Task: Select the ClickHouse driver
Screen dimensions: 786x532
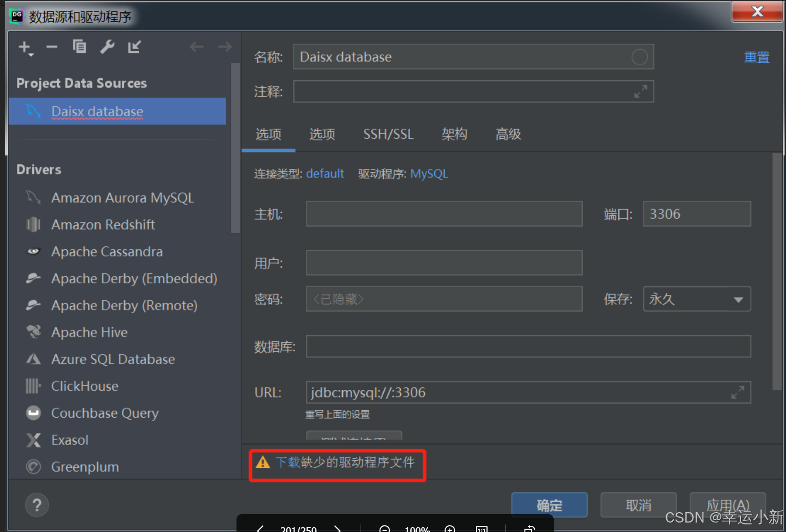Action: [85, 386]
